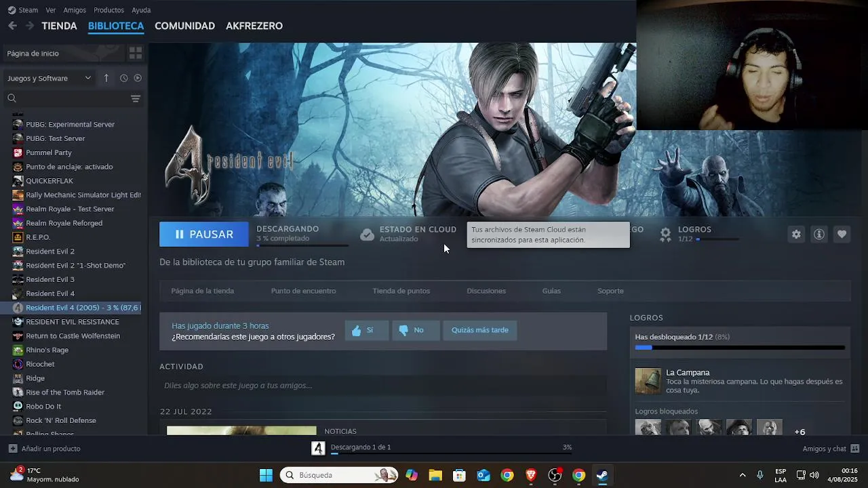Open Microsoft Store in taskbar

[x=459, y=475]
